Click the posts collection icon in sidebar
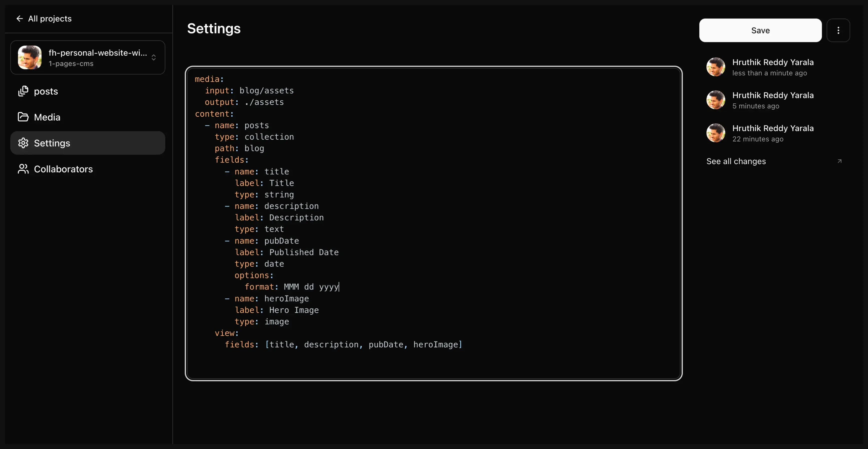This screenshot has width=868, height=449. (x=23, y=91)
